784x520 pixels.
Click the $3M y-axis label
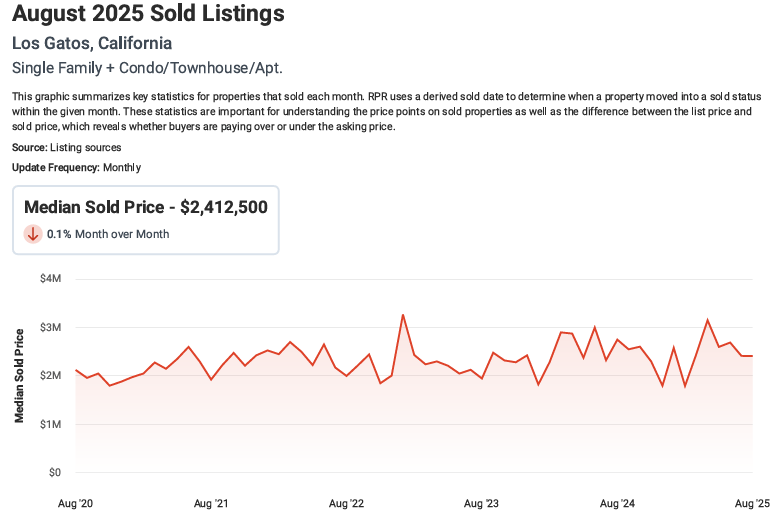[x=49, y=327]
